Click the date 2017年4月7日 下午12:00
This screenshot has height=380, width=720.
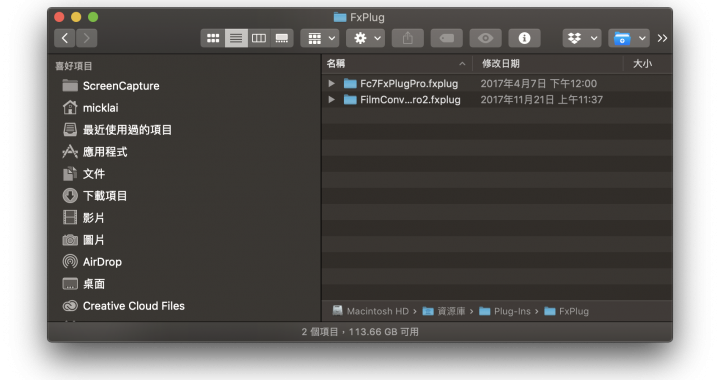click(539, 84)
